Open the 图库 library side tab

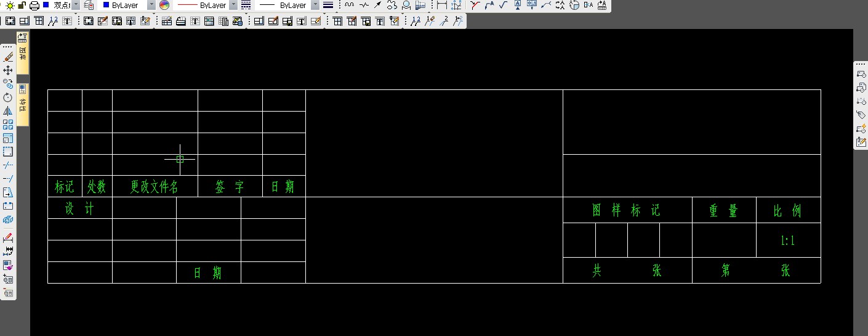point(22,54)
